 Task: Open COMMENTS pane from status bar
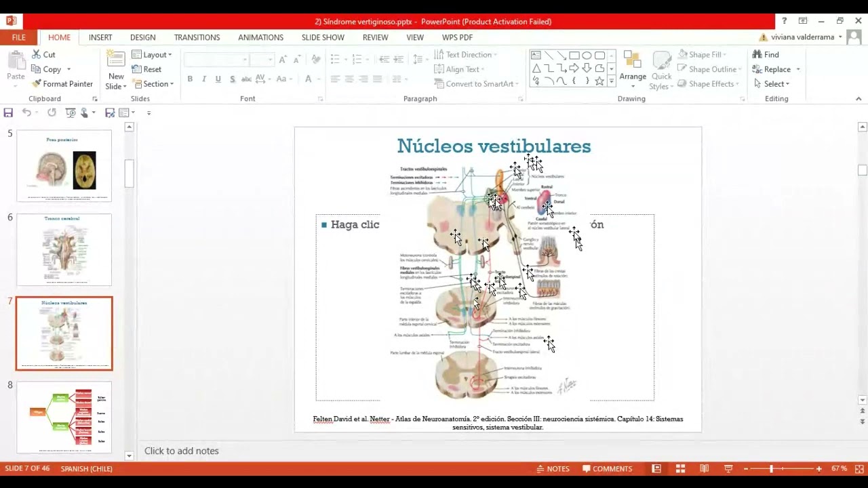(607, 468)
